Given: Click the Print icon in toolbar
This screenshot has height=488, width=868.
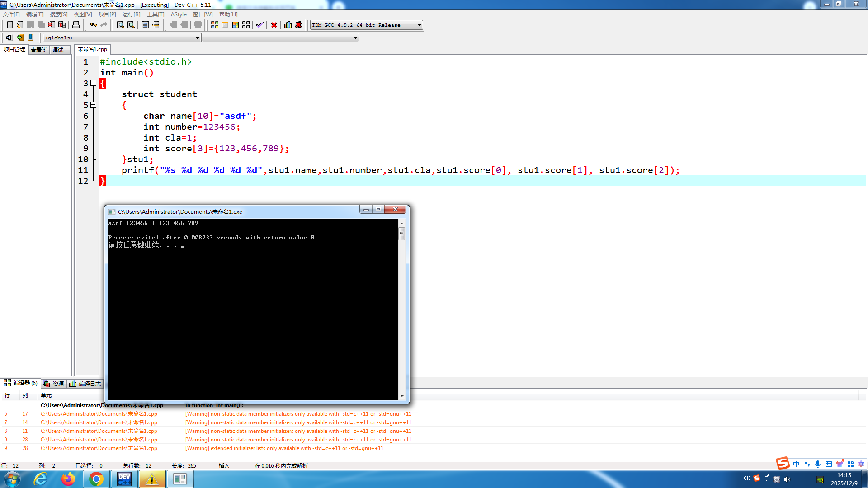Looking at the screenshot, I should point(76,25).
